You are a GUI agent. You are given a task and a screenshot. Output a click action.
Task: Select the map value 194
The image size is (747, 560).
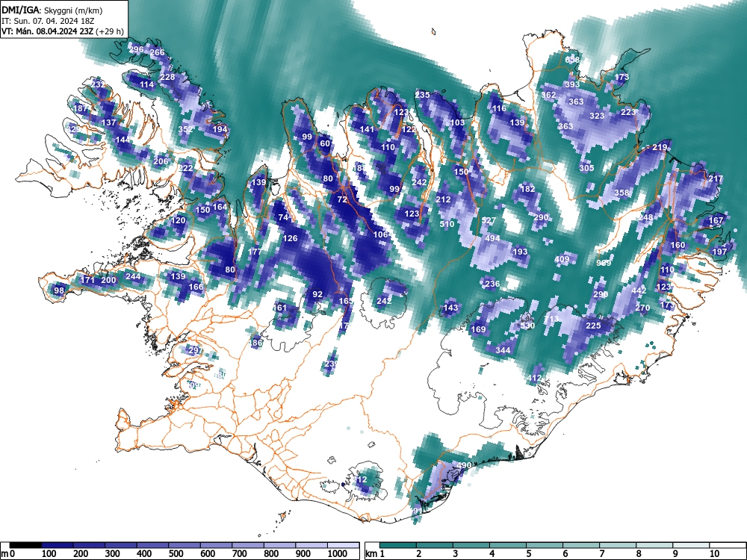(x=220, y=129)
